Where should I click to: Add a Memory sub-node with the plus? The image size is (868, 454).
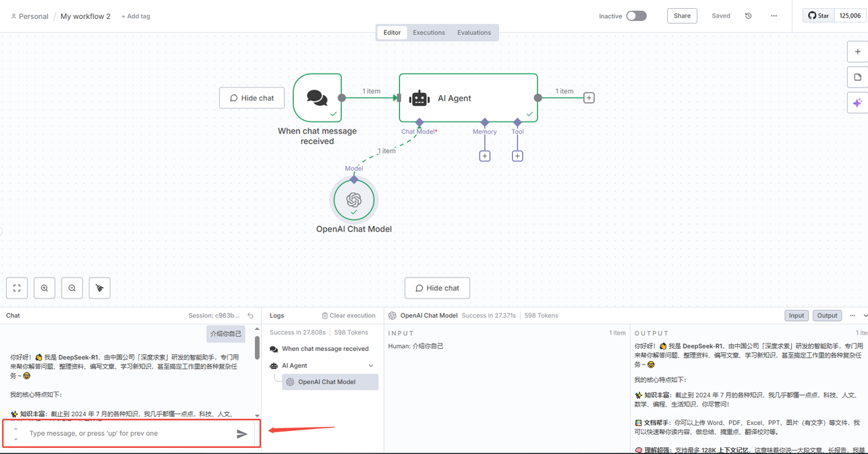(x=485, y=156)
